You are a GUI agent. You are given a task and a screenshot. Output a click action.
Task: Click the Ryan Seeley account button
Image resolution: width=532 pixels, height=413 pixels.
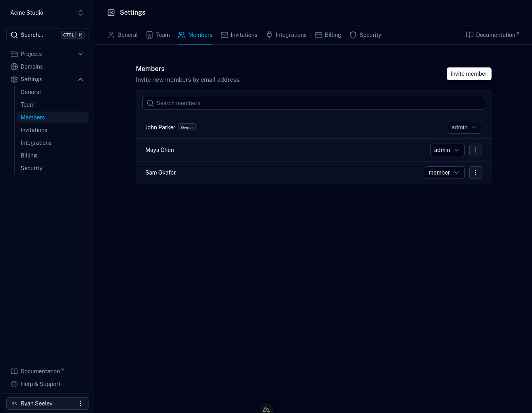click(47, 403)
